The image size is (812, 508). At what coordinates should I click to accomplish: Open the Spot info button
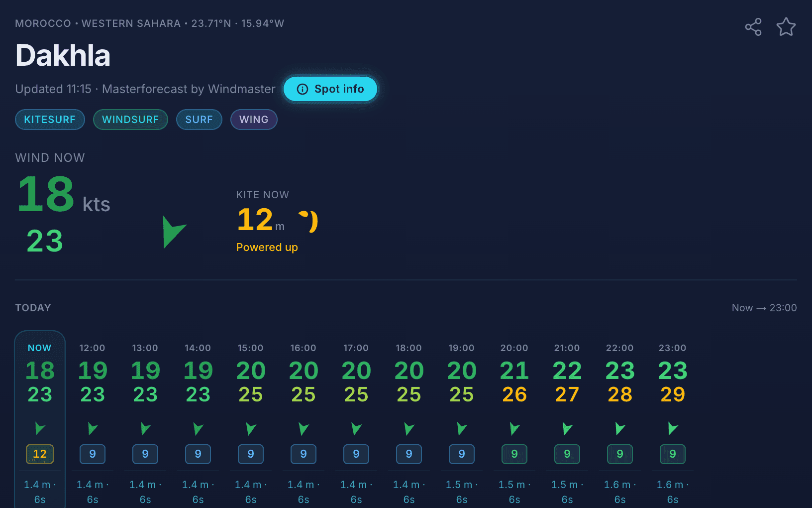point(330,89)
